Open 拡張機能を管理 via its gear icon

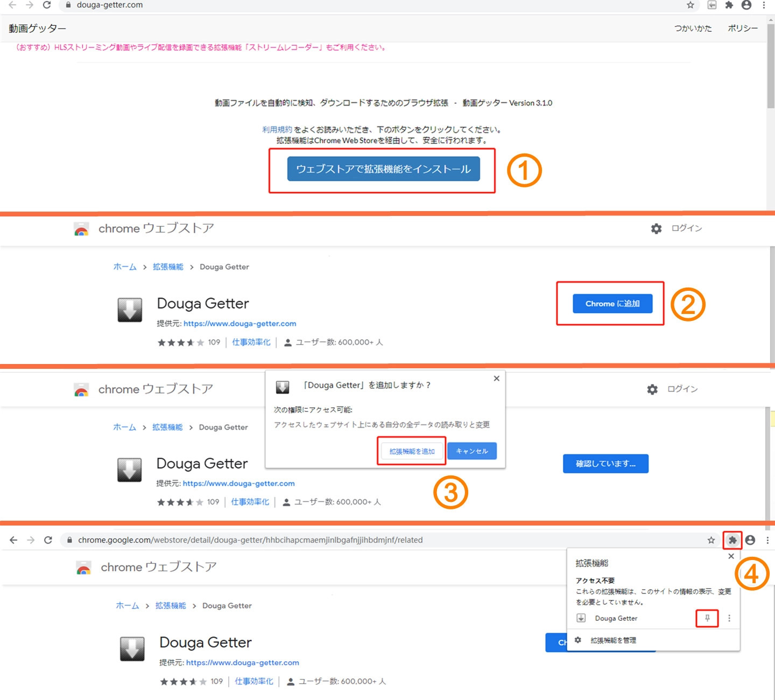click(577, 640)
